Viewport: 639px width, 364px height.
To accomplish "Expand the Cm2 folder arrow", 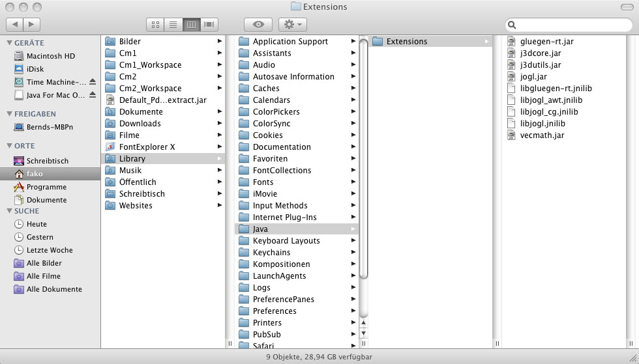I will point(220,77).
